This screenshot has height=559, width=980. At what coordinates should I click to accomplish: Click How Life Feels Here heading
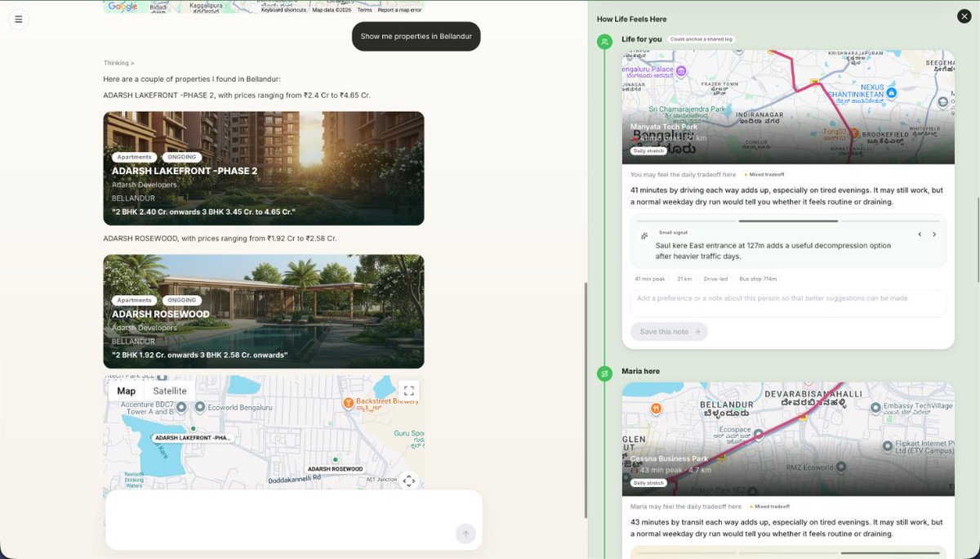pos(631,19)
